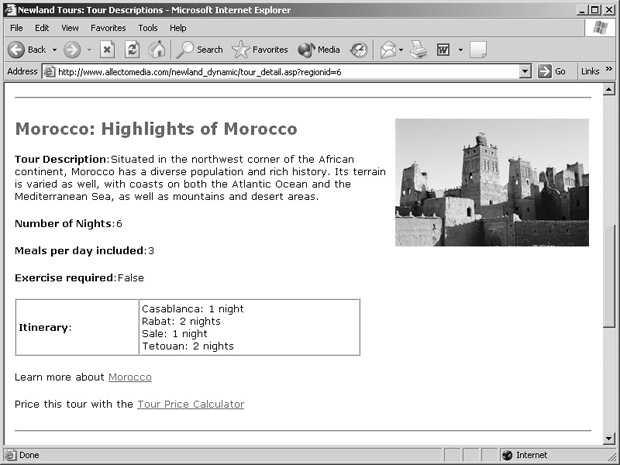Screen dimensions: 620x465
Task: Open the Search pane
Action: (x=200, y=50)
